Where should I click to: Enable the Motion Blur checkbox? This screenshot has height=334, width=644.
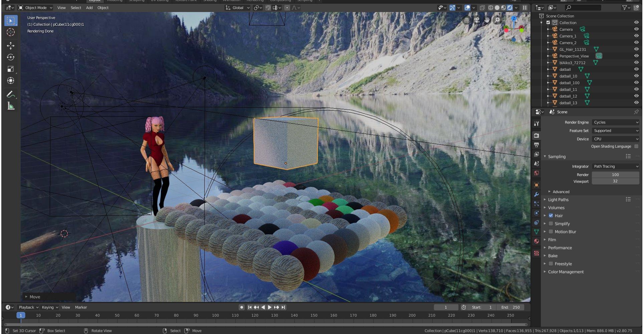tap(551, 232)
